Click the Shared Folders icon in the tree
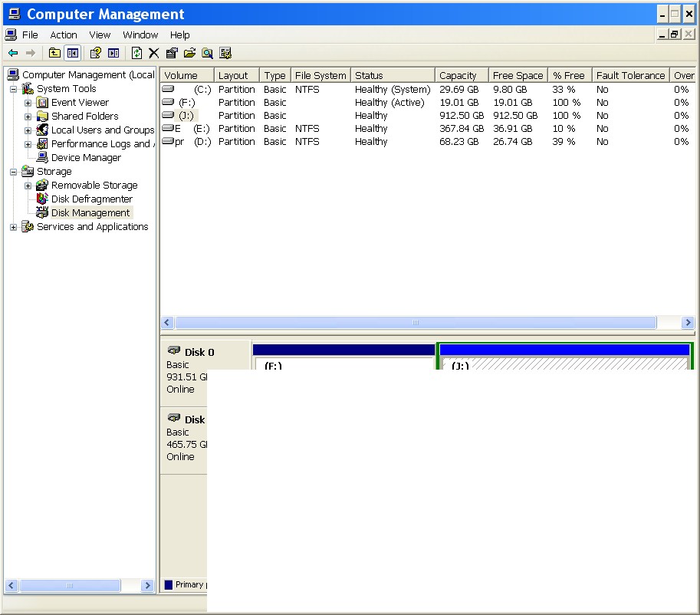This screenshot has width=700, height=615. tap(42, 117)
